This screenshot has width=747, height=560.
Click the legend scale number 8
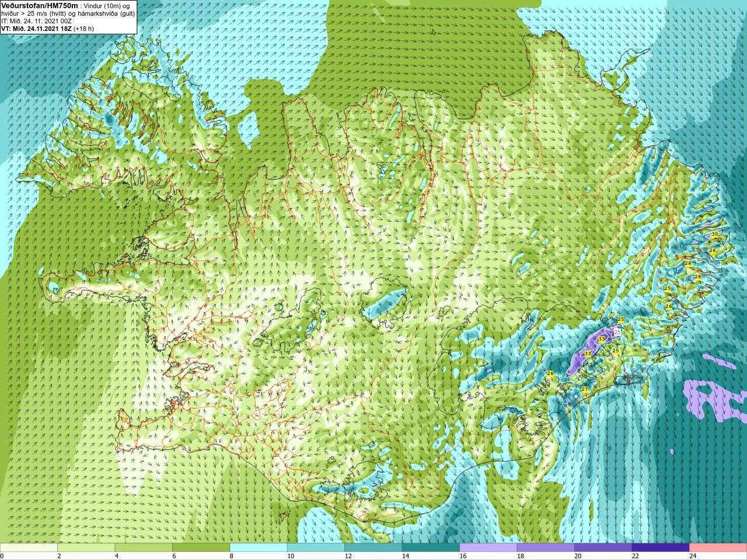click(x=231, y=556)
